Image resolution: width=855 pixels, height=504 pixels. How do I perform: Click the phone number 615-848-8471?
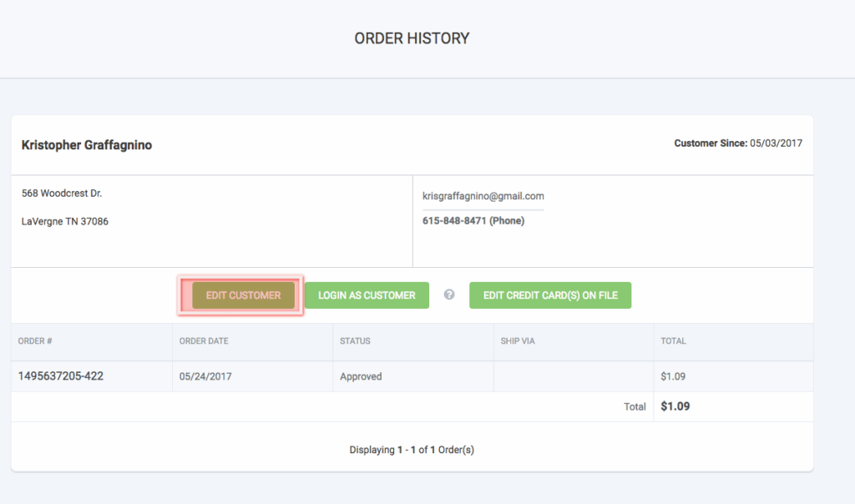pyautogui.click(x=455, y=221)
